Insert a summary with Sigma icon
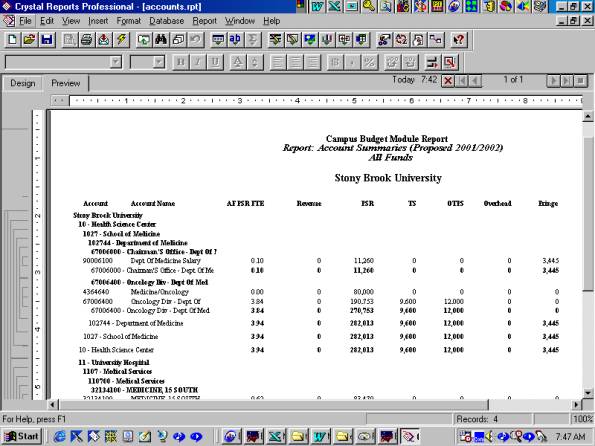The width and height of the screenshot is (595, 446). pos(252,39)
